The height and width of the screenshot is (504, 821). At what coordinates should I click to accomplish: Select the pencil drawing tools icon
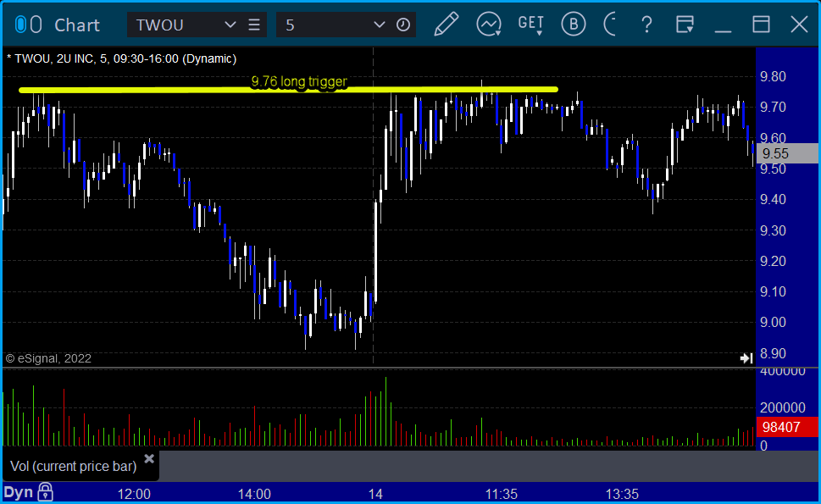pos(447,24)
